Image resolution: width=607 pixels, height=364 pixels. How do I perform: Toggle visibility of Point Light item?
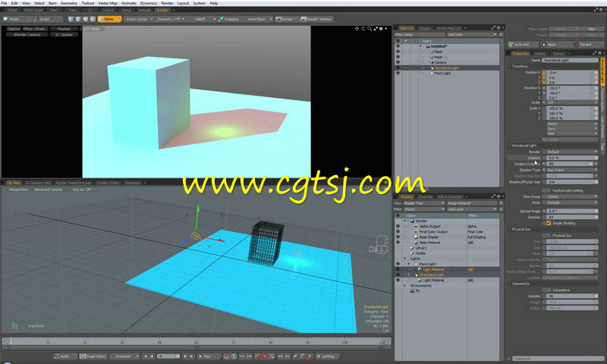(398, 73)
